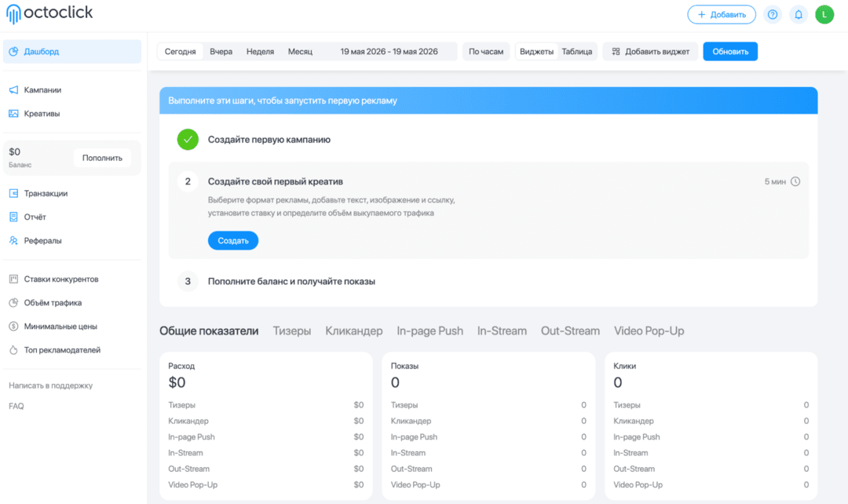Switch to Таблица view

[x=576, y=51]
